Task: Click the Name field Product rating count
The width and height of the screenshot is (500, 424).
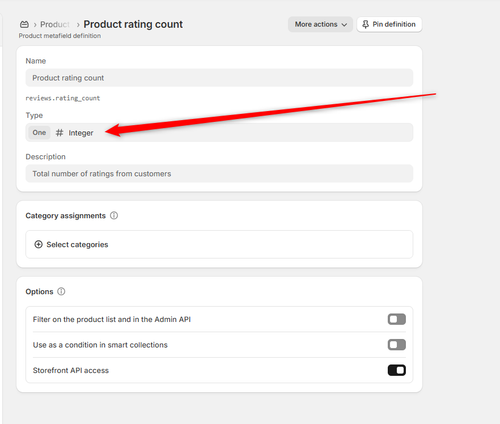Action: coord(219,78)
